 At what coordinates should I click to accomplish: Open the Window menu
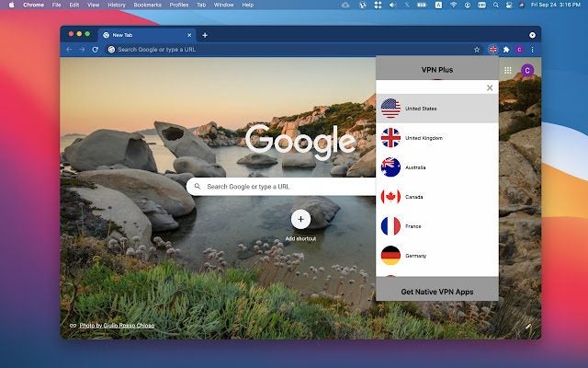(224, 5)
